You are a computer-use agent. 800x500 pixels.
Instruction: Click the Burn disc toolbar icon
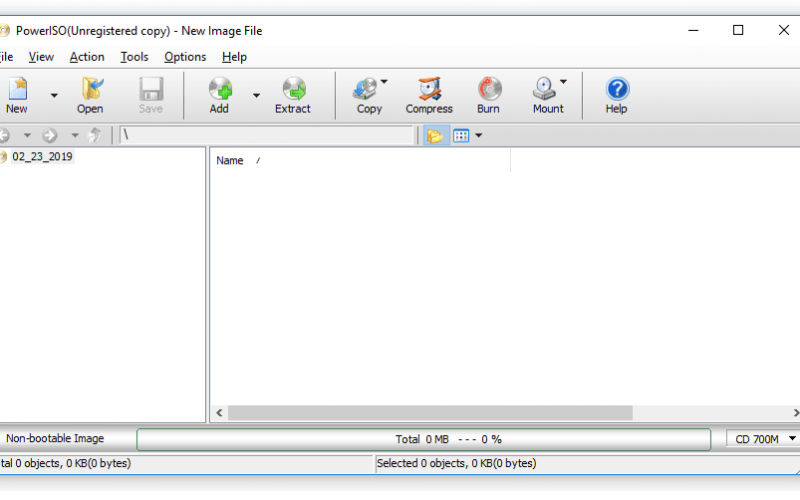[489, 89]
